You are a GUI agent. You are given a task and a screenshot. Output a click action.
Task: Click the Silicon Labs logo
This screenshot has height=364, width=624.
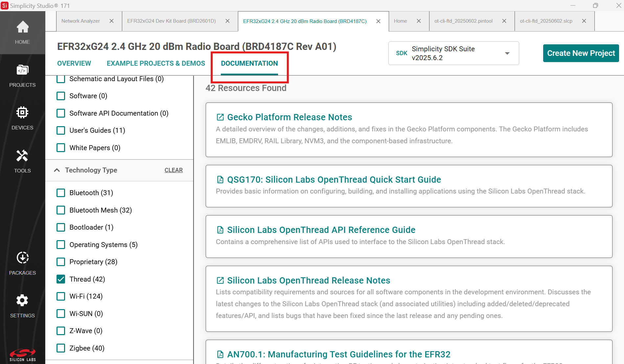pos(22,355)
